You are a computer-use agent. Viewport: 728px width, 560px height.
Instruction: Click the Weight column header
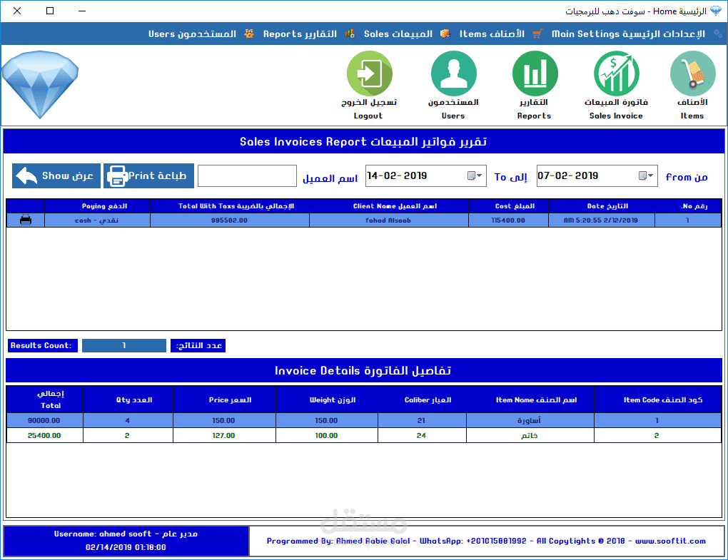[327, 399]
